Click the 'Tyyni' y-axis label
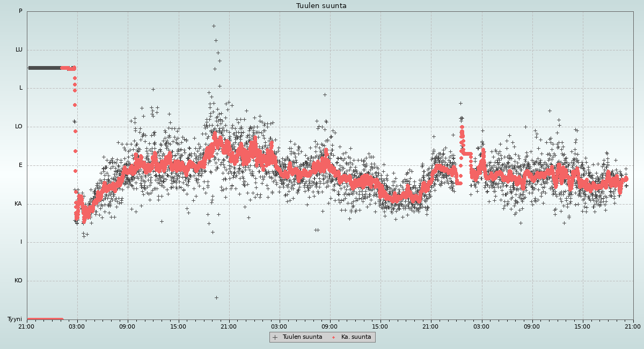Screen dimensions: 644x349 coord(14,319)
